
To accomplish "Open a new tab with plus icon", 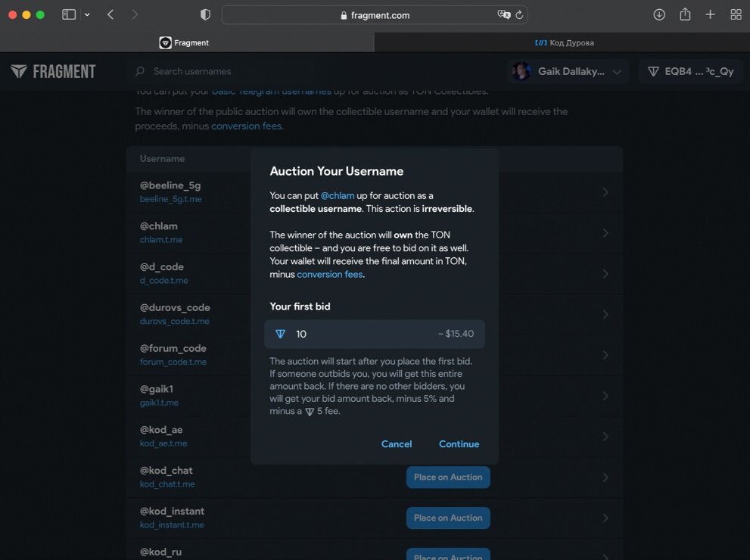I will (x=710, y=14).
